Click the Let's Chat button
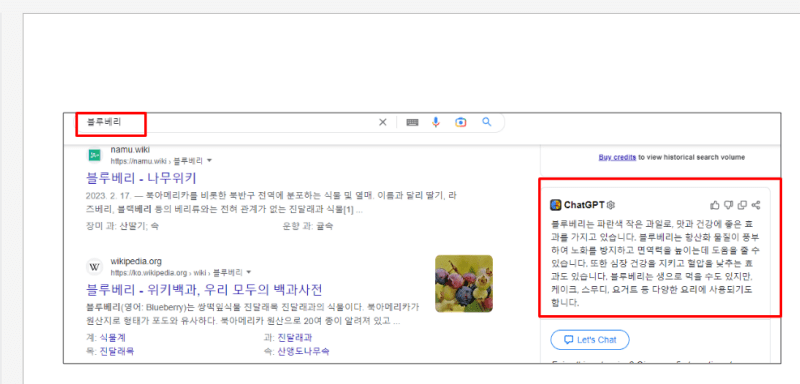Screen dimensions: 800x384 pos(590,340)
